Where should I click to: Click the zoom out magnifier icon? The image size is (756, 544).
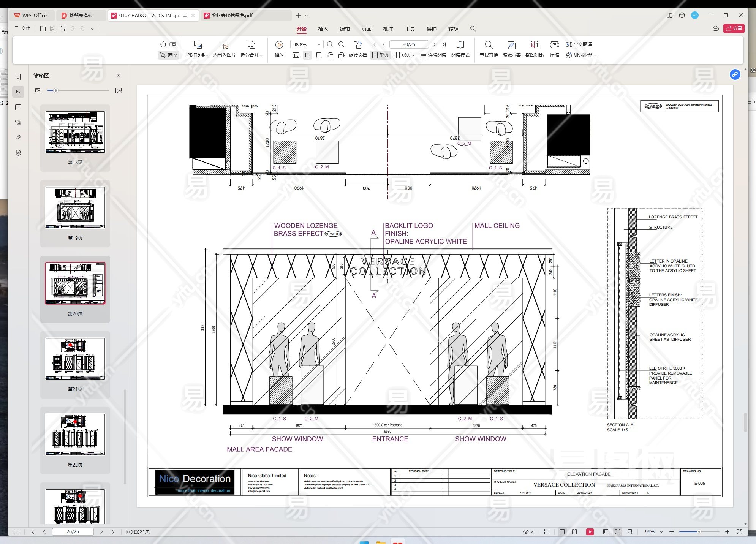coord(330,44)
